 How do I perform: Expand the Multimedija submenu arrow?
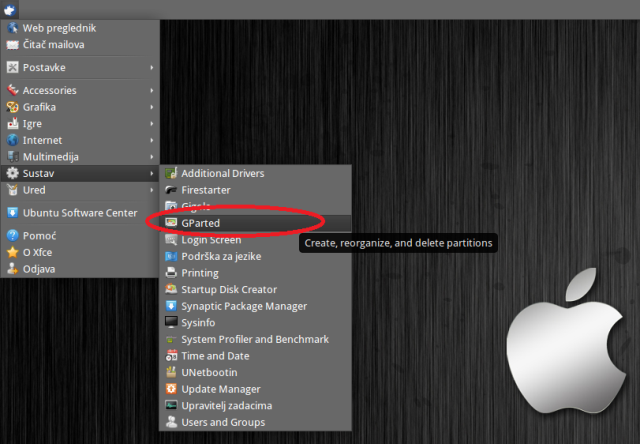(x=152, y=157)
